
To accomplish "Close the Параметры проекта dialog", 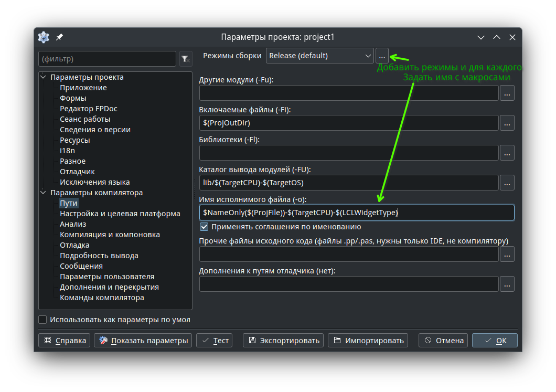I will point(512,37).
